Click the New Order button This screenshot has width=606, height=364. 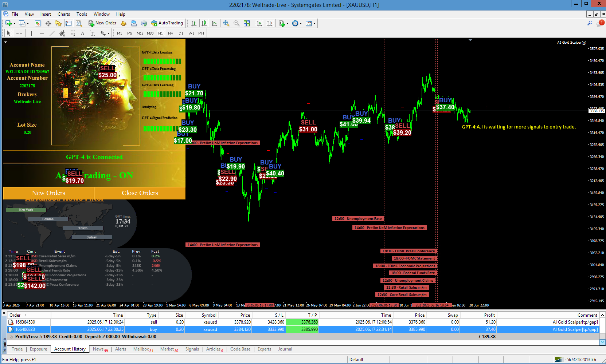[x=102, y=23]
